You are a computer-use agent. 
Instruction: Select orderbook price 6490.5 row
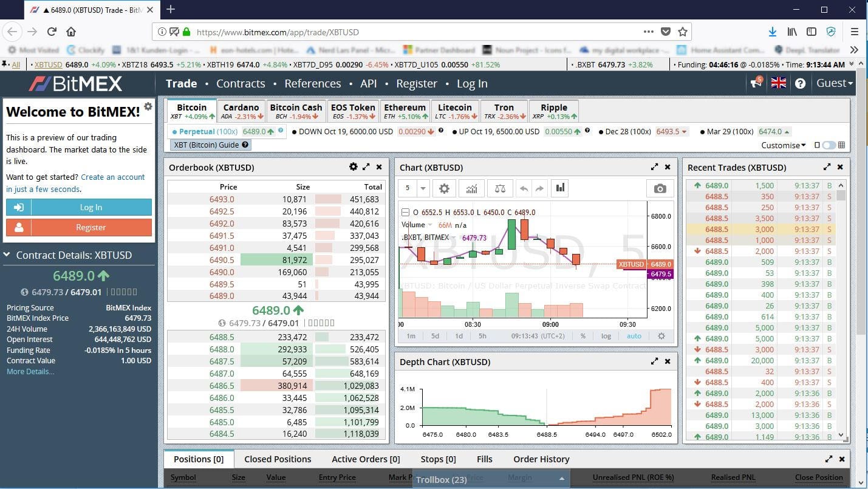(276, 259)
